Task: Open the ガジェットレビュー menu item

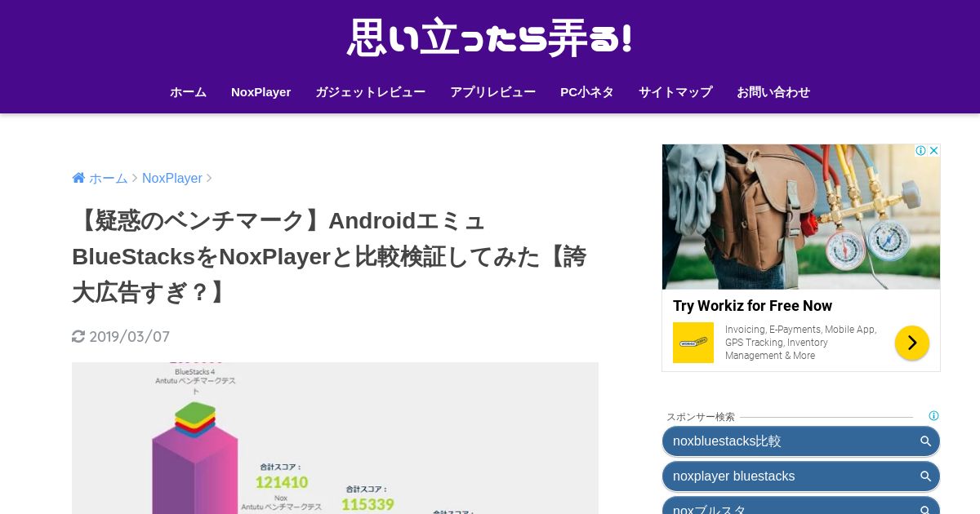Action: (370, 92)
